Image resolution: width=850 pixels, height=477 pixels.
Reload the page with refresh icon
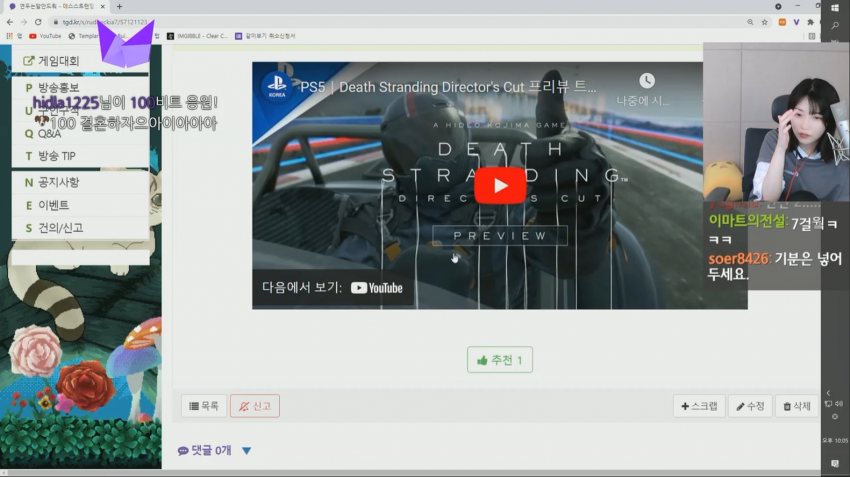tap(38, 22)
